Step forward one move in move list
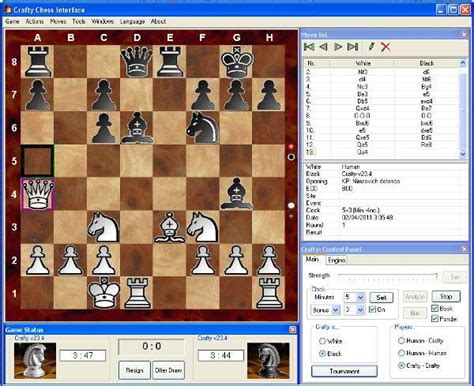Screen dimensions: 474x386 pyautogui.click(x=338, y=47)
